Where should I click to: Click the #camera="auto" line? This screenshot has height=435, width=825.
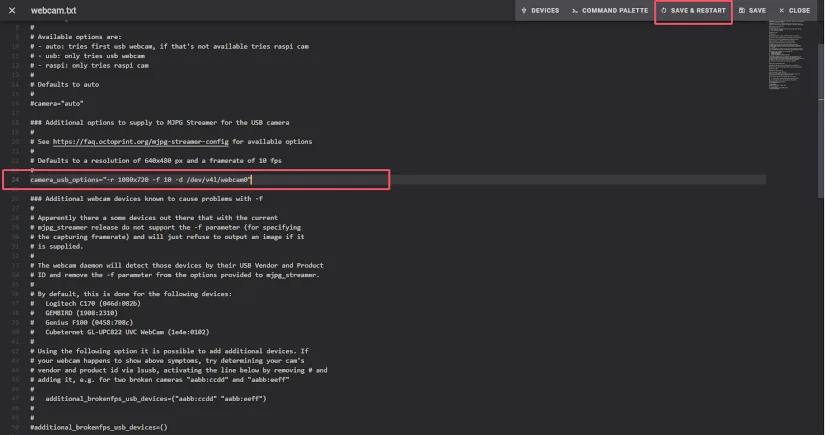[x=57, y=104]
